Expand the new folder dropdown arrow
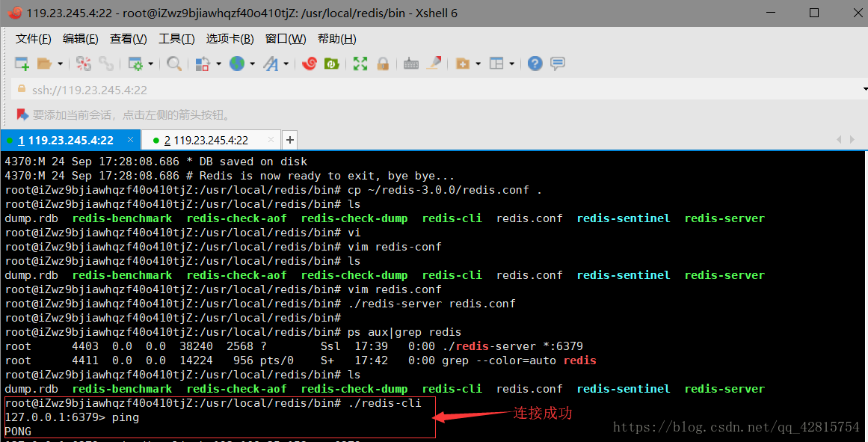 point(478,64)
